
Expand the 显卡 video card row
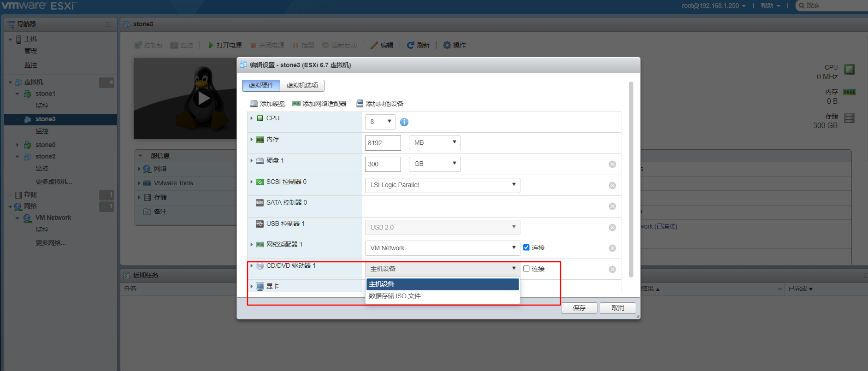click(252, 287)
